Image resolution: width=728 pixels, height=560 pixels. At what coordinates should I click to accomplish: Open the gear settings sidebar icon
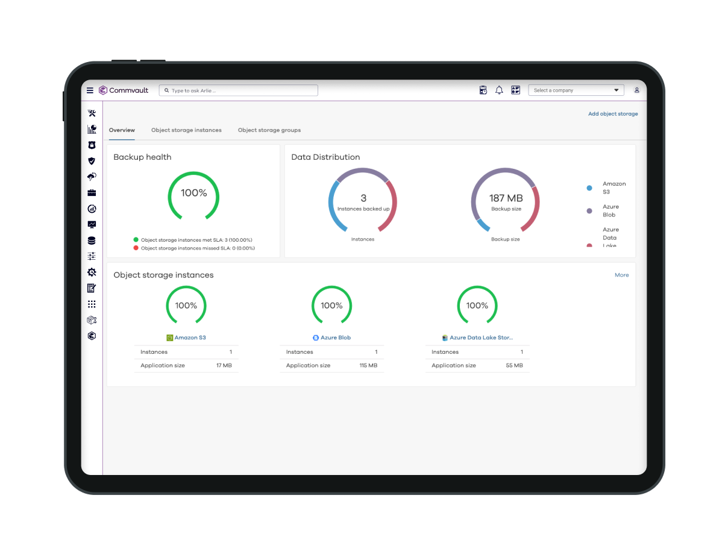pos(92,272)
